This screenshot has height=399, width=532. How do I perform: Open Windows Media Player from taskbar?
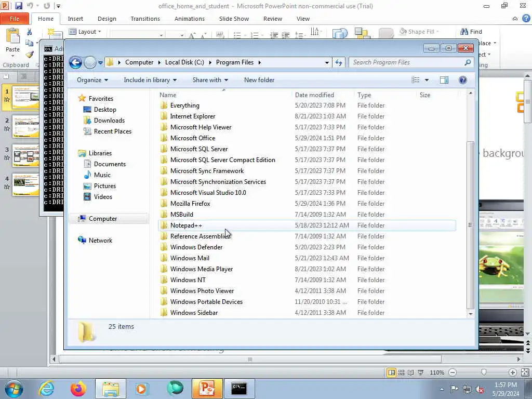pyautogui.click(x=142, y=389)
